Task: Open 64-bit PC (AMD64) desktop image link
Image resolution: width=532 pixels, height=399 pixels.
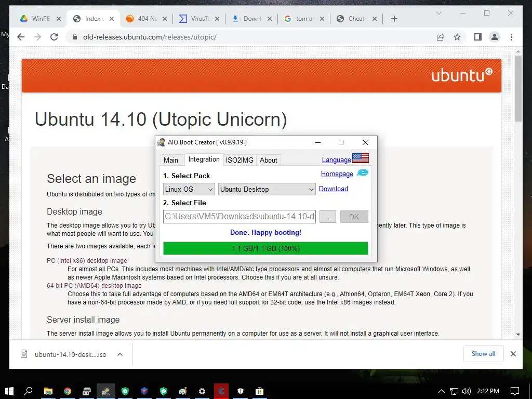Action: click(94, 286)
